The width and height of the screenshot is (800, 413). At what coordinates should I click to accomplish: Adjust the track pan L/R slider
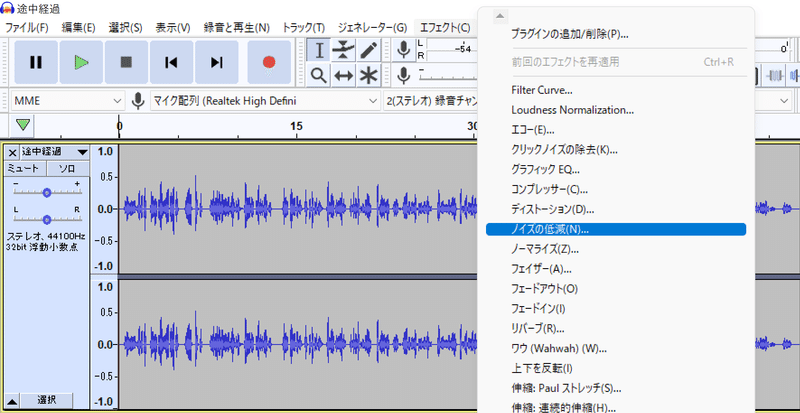tap(47, 219)
